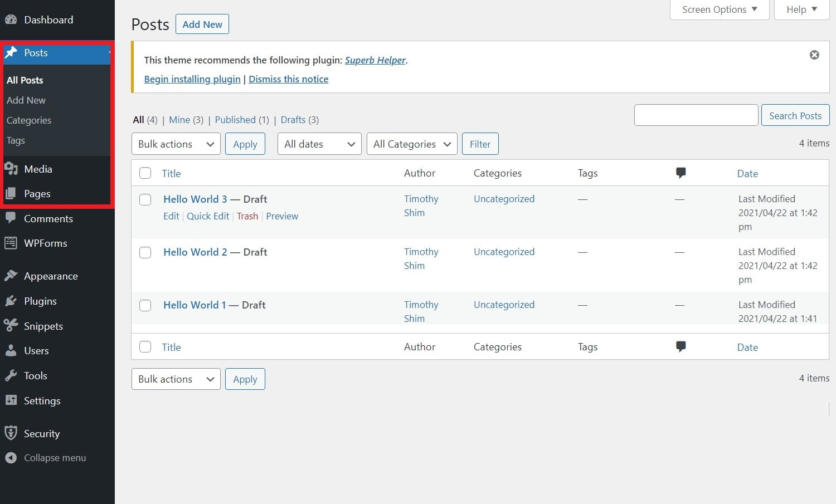Click the Collapse menu arrow icon
This screenshot has width=836, height=504.
[x=11, y=458]
